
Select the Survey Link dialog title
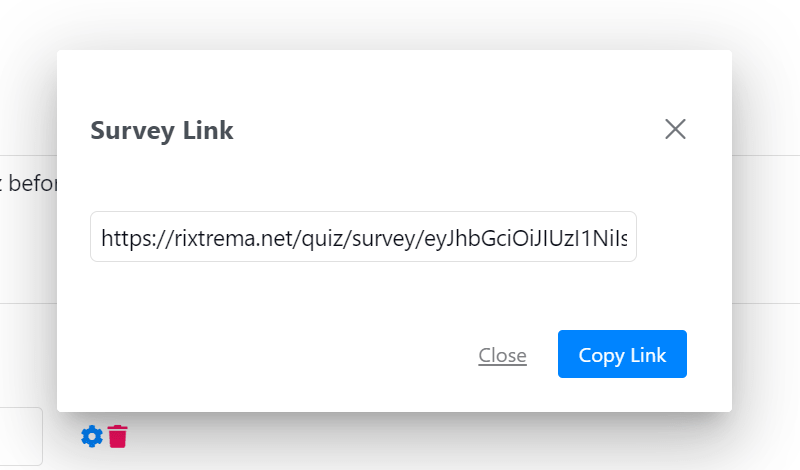pos(162,130)
